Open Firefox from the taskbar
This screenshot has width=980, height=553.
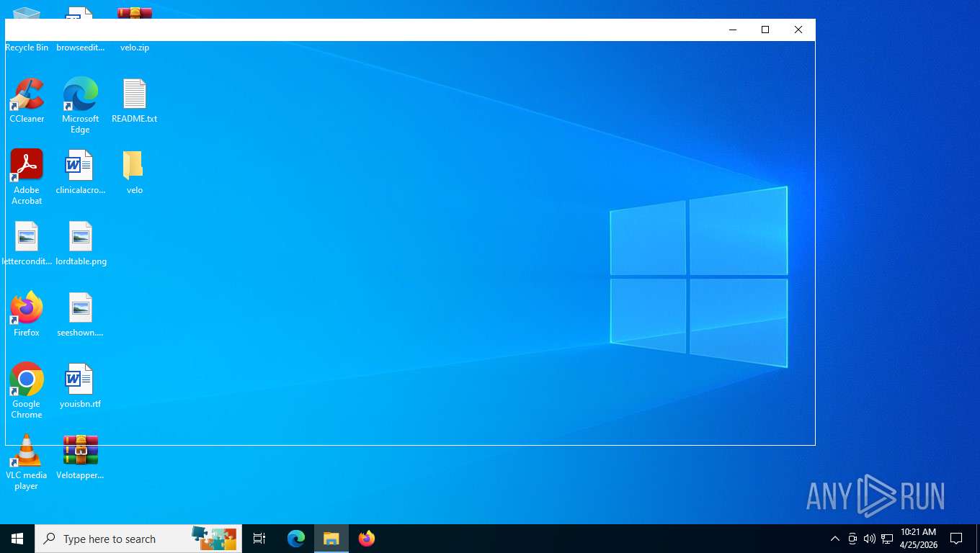pyautogui.click(x=366, y=539)
